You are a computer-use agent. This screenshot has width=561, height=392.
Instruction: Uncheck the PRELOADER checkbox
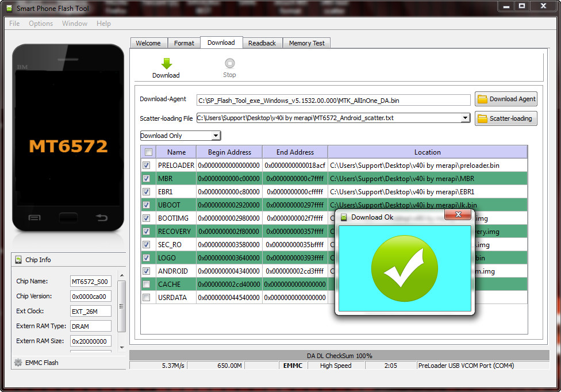coord(147,165)
